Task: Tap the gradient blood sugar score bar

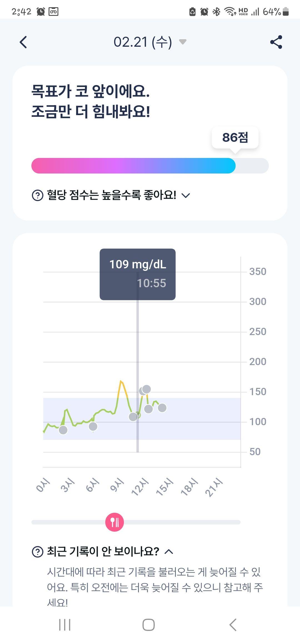Action: click(150, 166)
